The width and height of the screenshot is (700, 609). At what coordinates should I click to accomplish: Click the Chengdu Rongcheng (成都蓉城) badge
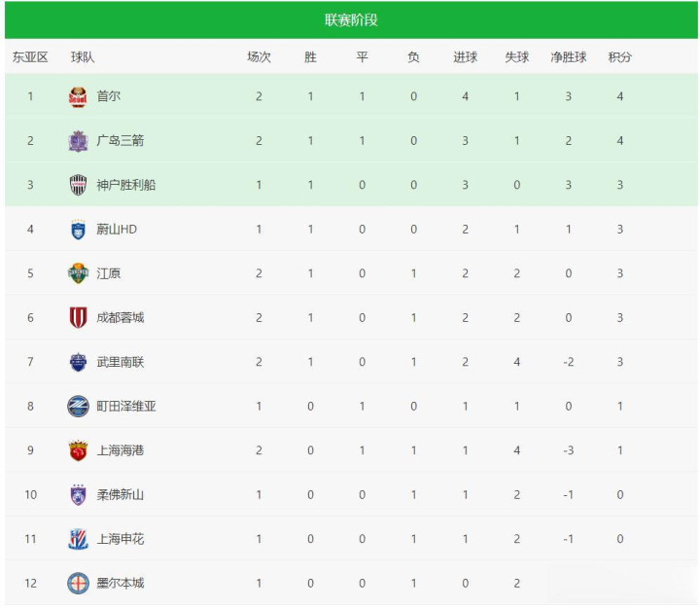[x=78, y=318]
